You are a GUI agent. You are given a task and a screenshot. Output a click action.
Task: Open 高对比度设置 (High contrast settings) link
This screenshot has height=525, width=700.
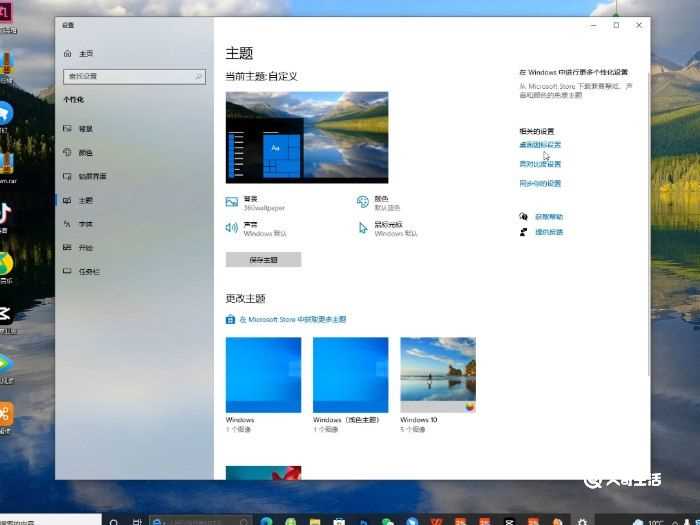tap(540, 164)
